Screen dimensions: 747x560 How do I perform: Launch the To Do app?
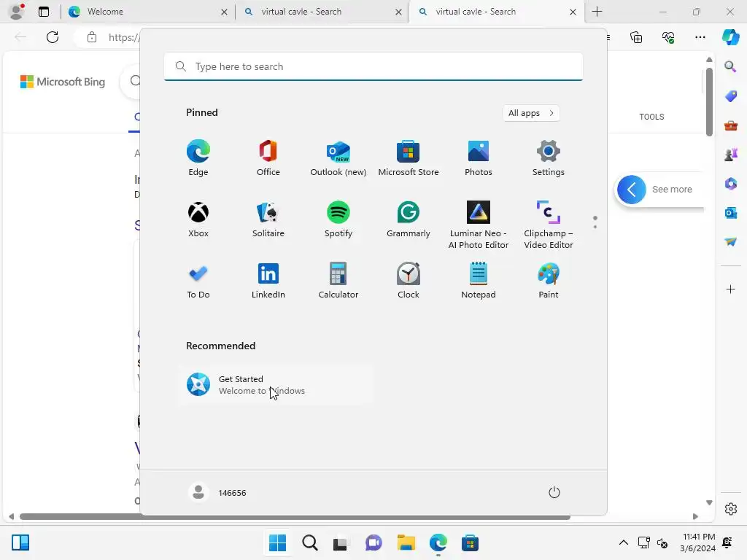coord(198,281)
